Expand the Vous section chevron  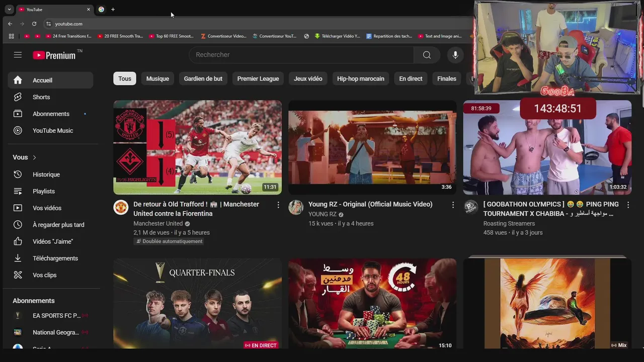coord(34,157)
